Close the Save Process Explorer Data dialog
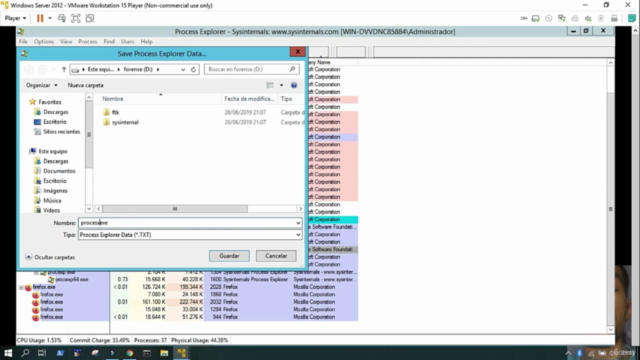The width and height of the screenshot is (640, 360). pyautogui.click(x=298, y=52)
